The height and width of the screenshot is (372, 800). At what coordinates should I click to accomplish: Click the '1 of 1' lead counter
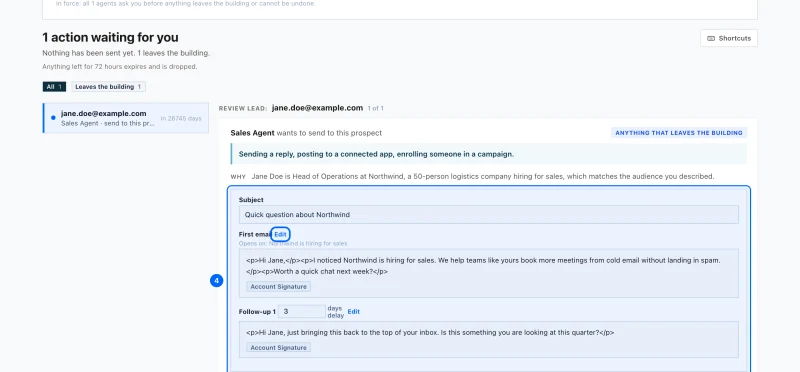click(x=376, y=109)
